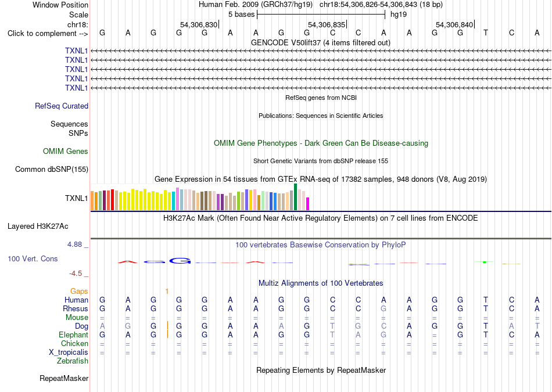Select the X_tropicalis species row label
The height and width of the screenshot is (392, 552).
pos(69,353)
